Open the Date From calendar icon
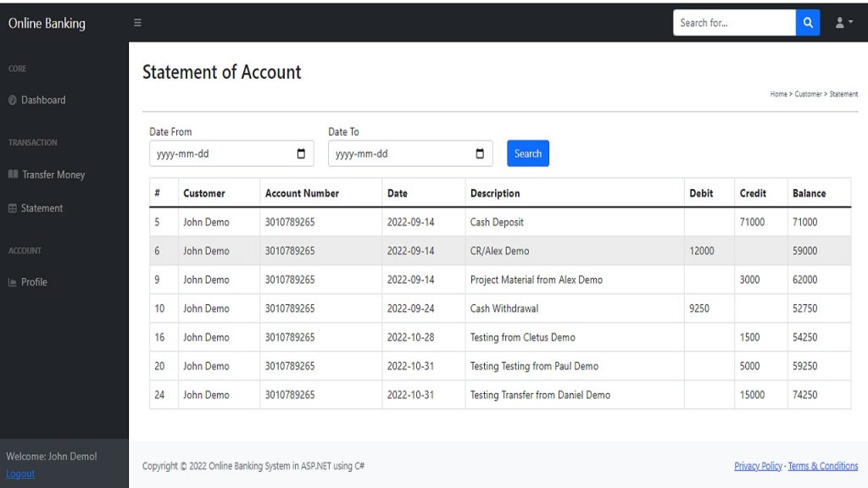The height and width of the screenshot is (488, 868). 301,153
